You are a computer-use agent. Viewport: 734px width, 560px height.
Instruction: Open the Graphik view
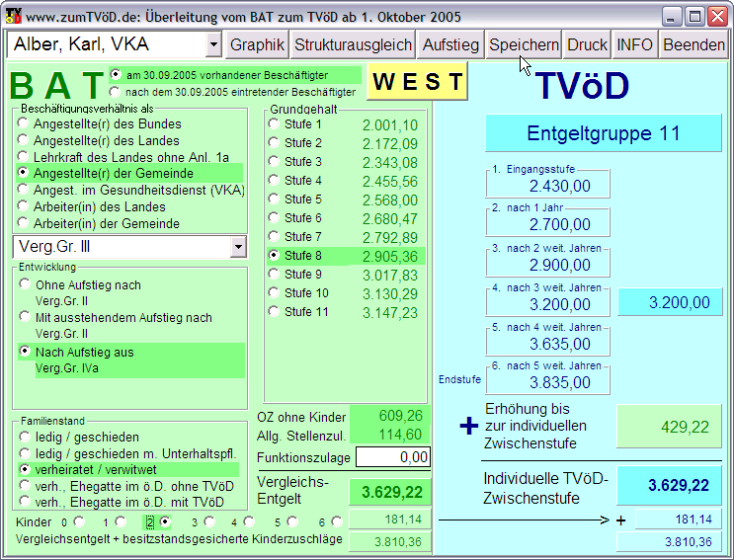(x=258, y=44)
